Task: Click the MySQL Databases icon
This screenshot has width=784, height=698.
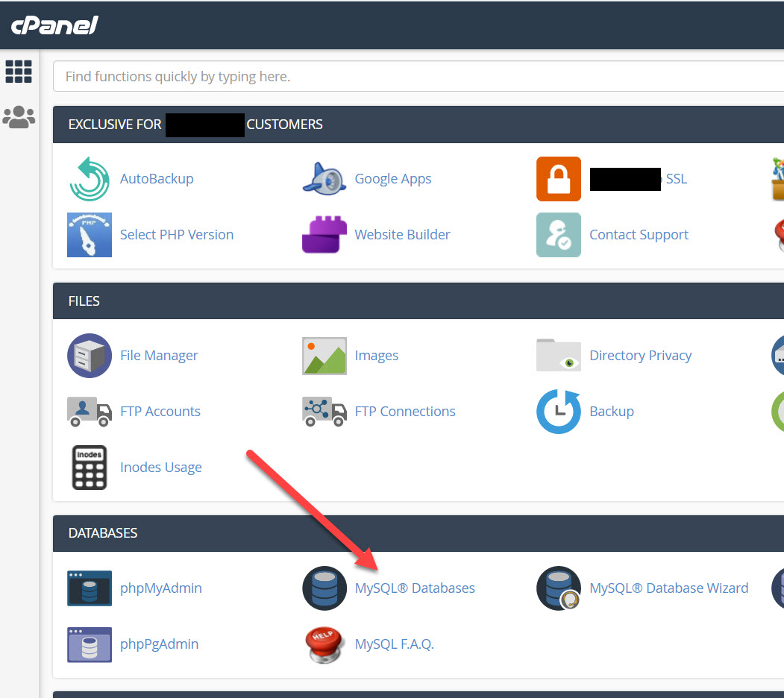Action: pos(324,588)
